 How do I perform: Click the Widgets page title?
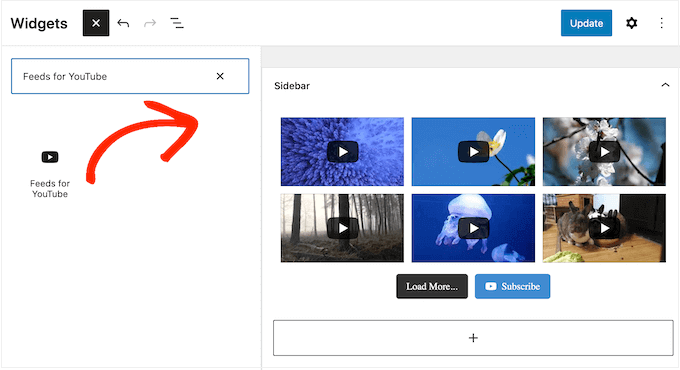coord(39,23)
